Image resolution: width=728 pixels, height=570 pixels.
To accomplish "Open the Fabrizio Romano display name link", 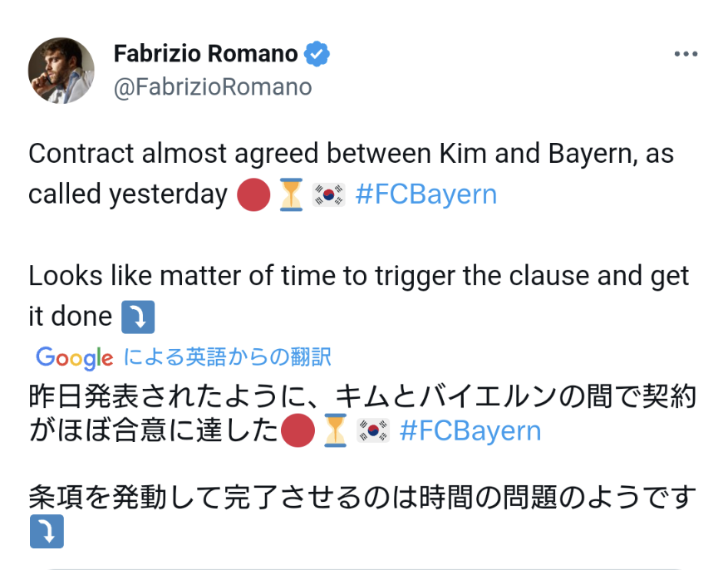I will point(205,54).
